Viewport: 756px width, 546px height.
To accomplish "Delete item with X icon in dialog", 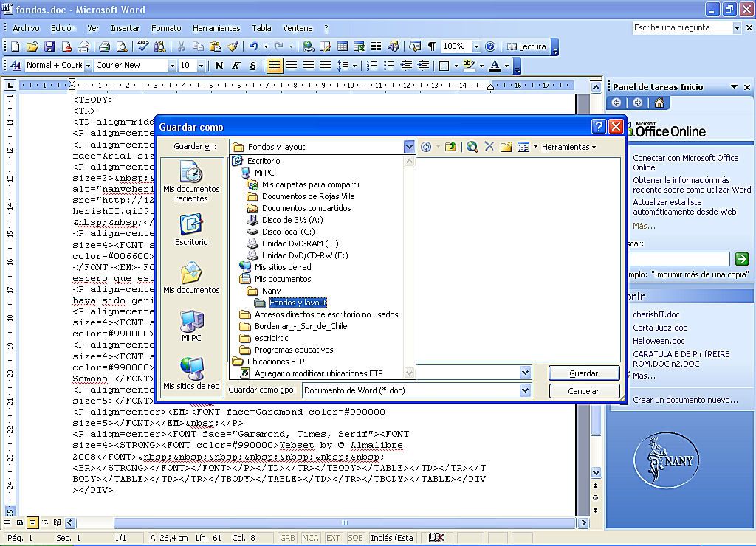I will tap(489, 147).
